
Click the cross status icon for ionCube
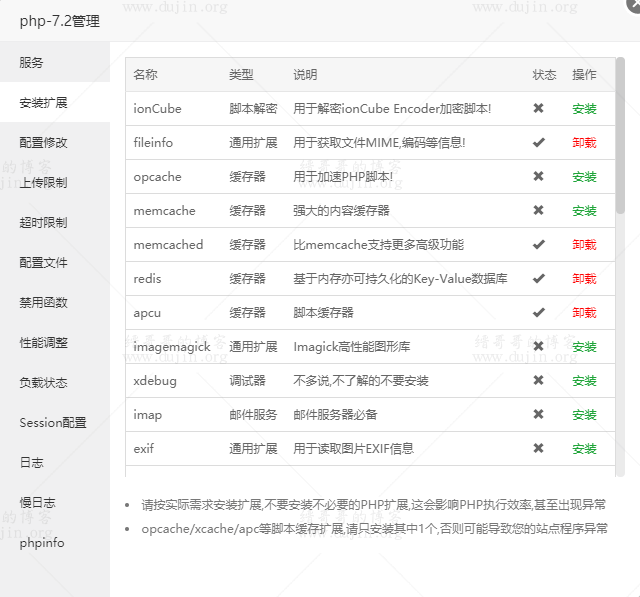point(538,109)
